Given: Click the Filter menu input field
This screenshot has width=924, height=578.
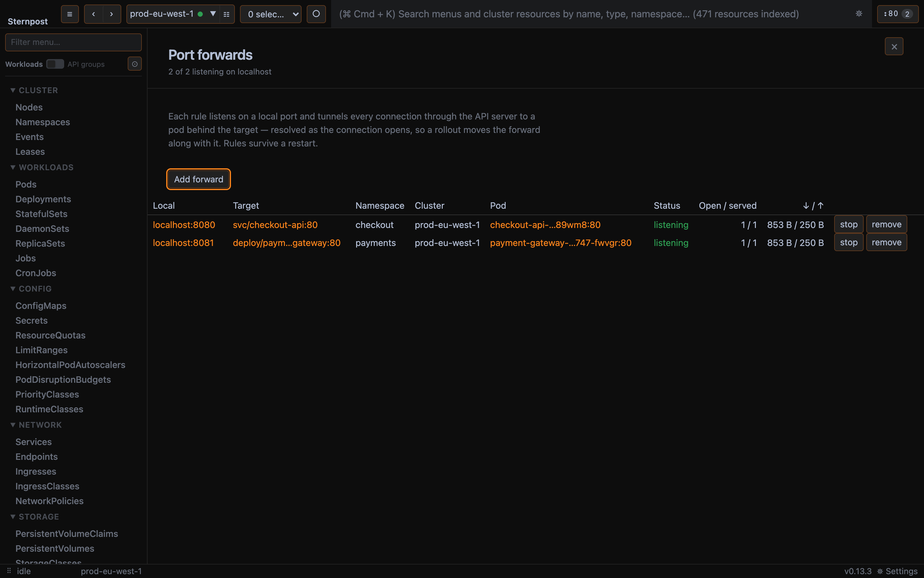Looking at the screenshot, I should tap(73, 42).
